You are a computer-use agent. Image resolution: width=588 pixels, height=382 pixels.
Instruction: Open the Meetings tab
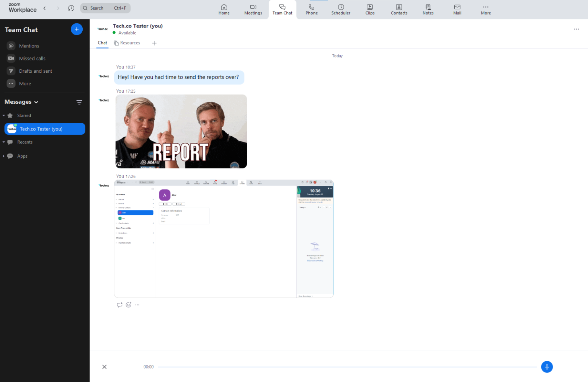tap(253, 9)
